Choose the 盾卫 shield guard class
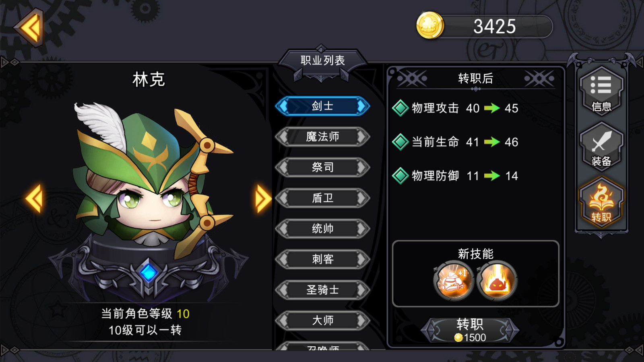 [322, 198]
